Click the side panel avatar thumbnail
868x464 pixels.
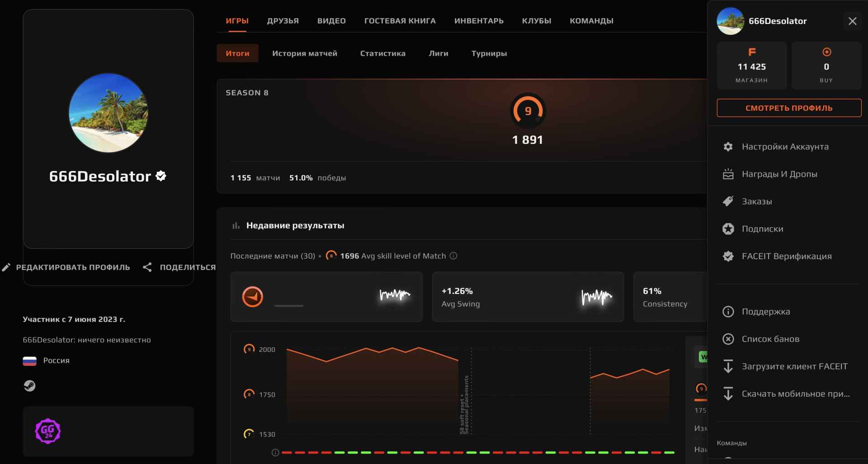pos(730,21)
